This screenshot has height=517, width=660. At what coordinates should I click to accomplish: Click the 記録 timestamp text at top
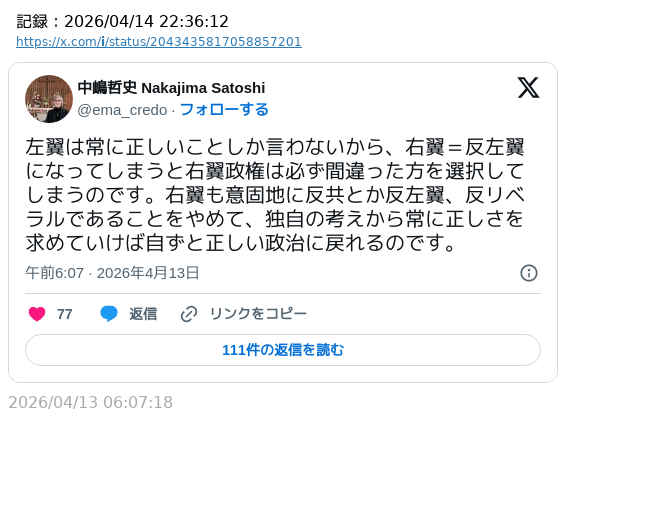coord(123,22)
